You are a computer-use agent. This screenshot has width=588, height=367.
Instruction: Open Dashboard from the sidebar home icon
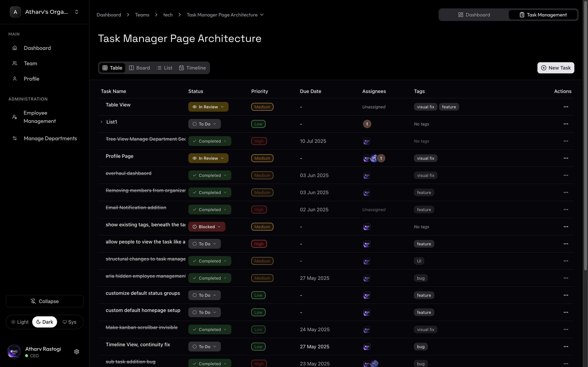click(x=15, y=48)
